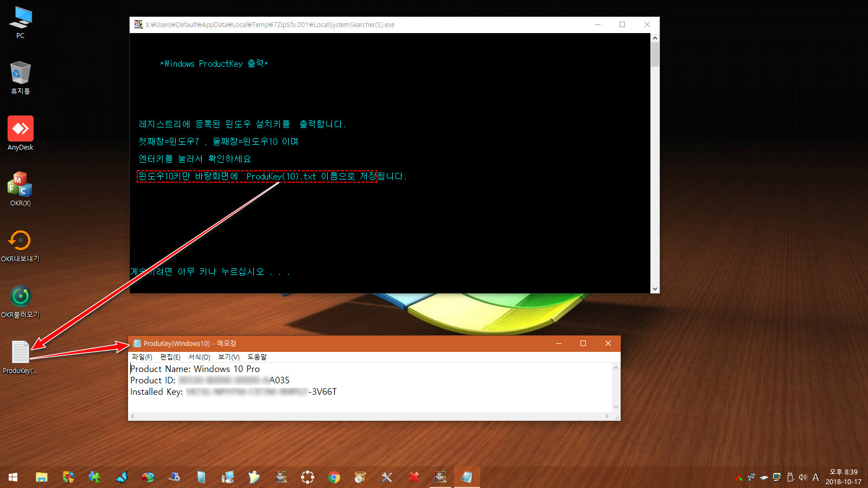Viewport: 868px width, 488px height.
Task: Switch to the Notepad taskbar button
Action: [467, 477]
